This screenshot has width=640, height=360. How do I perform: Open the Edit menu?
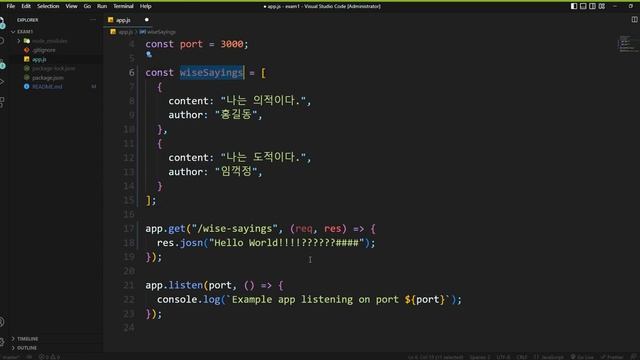click(x=26, y=6)
